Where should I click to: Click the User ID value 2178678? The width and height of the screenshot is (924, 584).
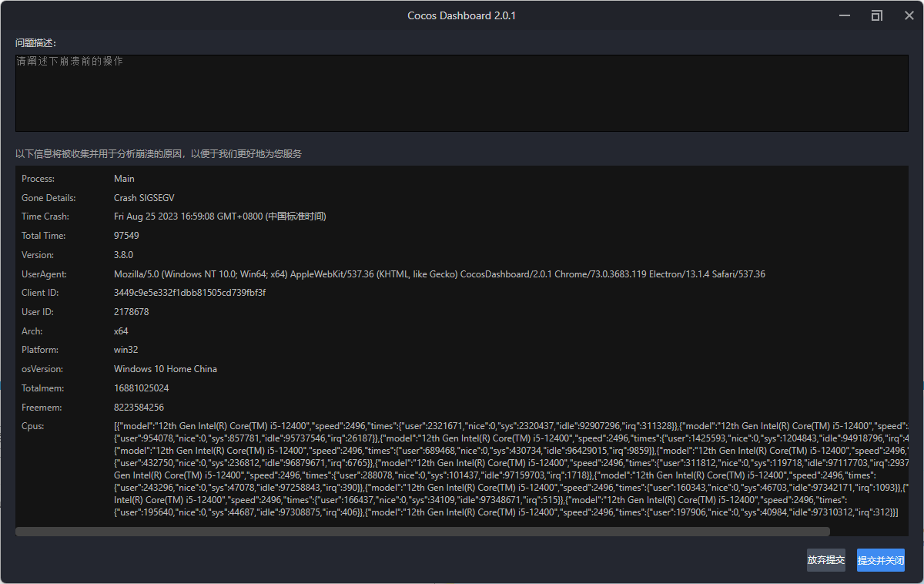click(x=131, y=312)
